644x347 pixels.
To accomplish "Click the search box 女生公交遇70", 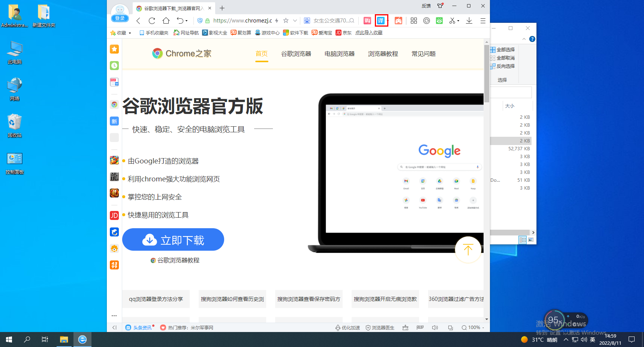I will [331, 21].
